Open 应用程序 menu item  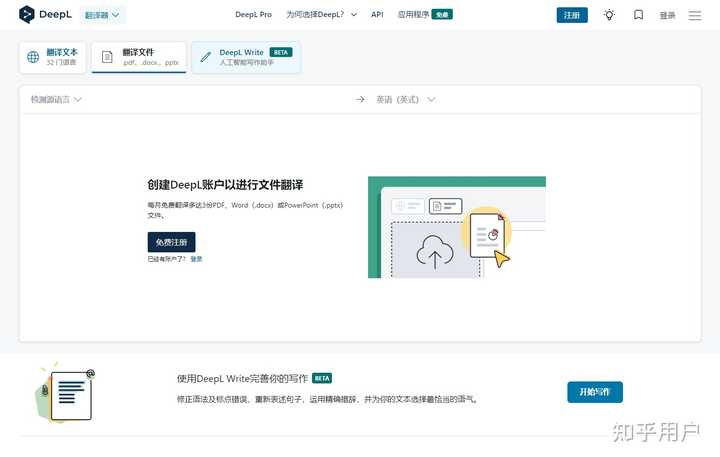tap(413, 15)
